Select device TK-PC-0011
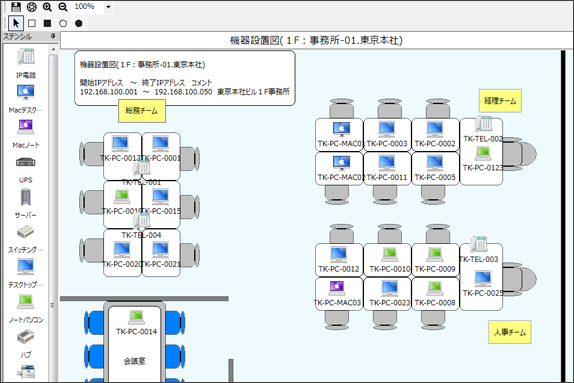 387,163
